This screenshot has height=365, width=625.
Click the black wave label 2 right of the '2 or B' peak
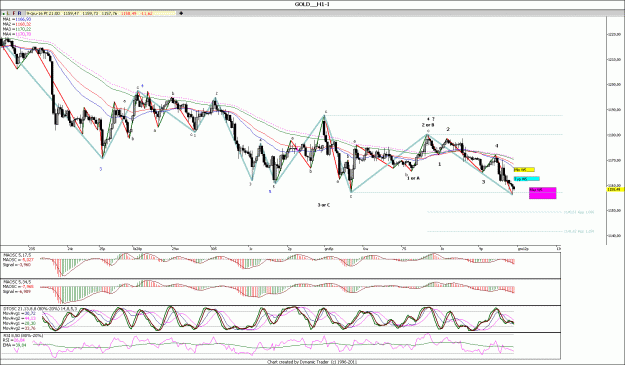tap(448, 130)
